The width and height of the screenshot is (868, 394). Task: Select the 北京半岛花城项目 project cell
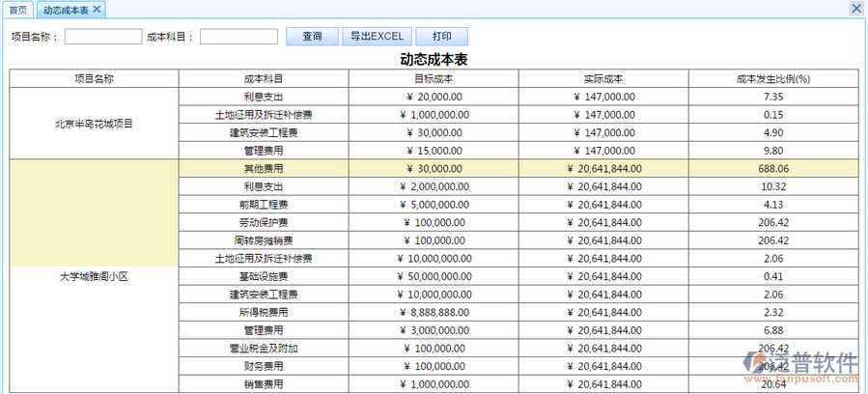coord(94,124)
